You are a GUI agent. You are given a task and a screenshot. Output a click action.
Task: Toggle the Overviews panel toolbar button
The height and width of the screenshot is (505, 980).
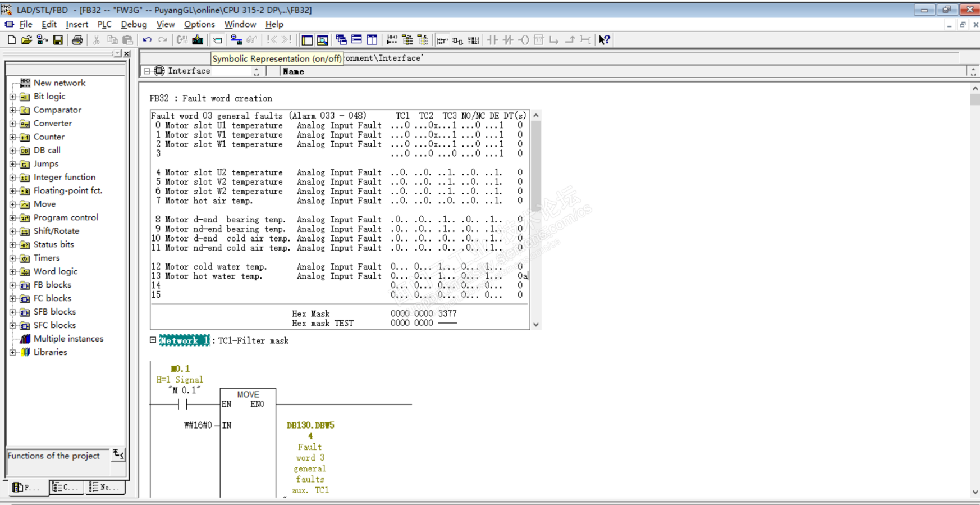(307, 40)
